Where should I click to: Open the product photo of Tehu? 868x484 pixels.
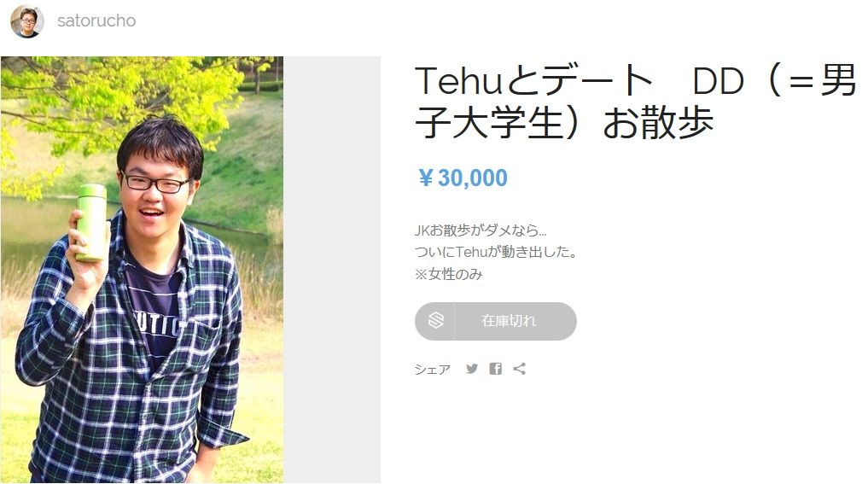click(x=142, y=270)
